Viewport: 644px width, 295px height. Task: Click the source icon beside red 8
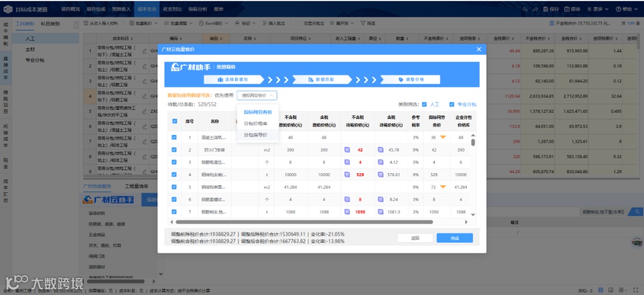pos(347,199)
